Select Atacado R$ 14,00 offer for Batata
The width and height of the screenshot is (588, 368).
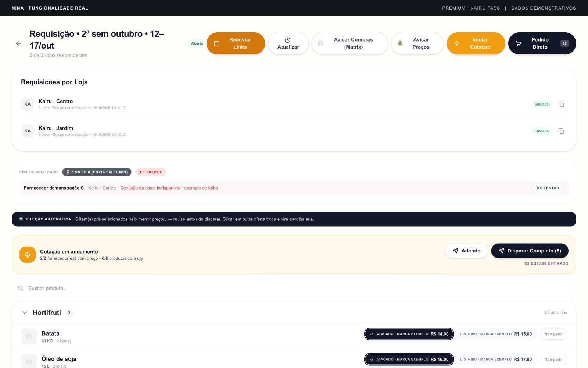[409, 334]
